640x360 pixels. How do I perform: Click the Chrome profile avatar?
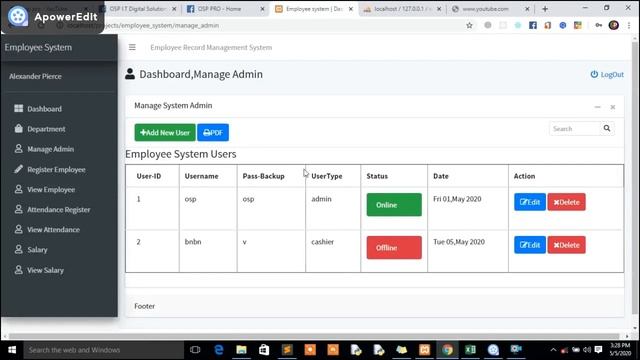[613, 25]
